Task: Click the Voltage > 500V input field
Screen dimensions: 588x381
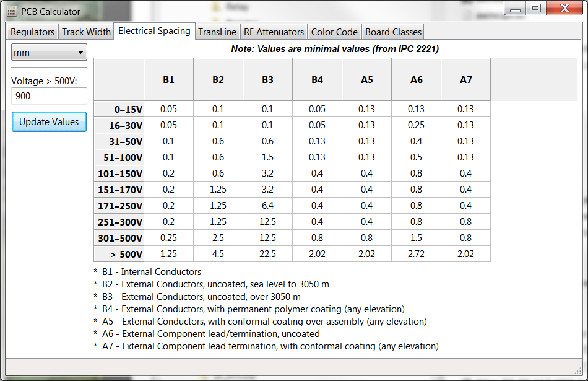Action: (x=49, y=96)
